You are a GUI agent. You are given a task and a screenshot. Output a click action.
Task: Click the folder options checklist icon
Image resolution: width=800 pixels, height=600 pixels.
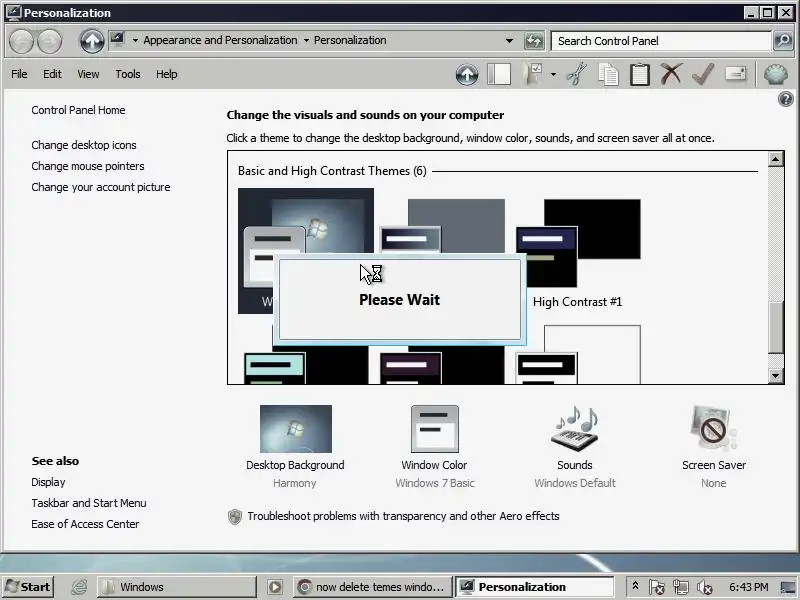[x=534, y=74]
